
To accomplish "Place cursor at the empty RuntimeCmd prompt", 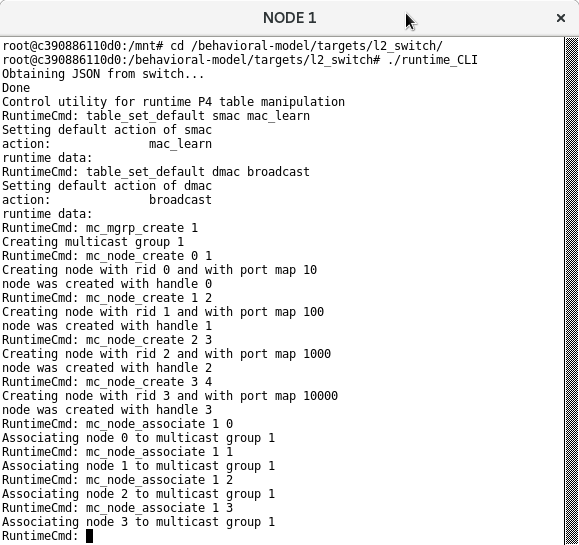I will pos(89,536).
